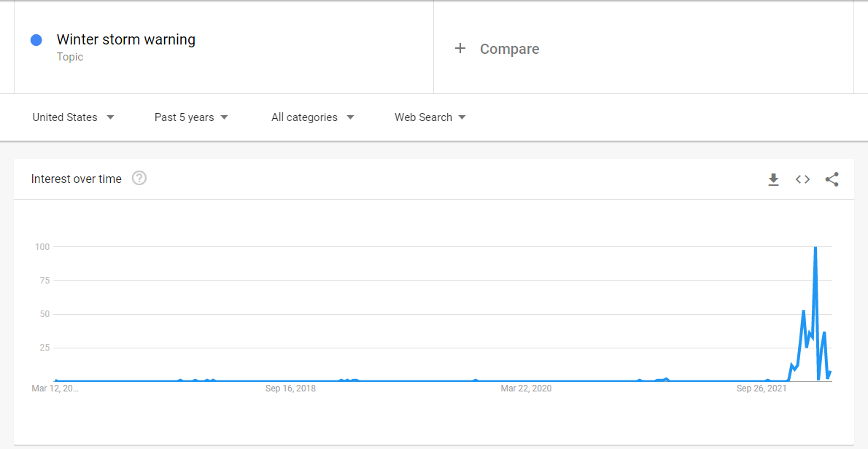The image size is (868, 449).
Task: Open the All categories dropdown
Action: click(x=312, y=117)
